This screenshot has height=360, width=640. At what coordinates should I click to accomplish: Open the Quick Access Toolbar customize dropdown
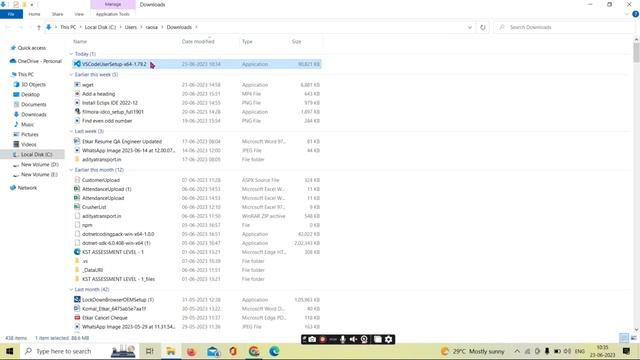(x=31, y=4)
